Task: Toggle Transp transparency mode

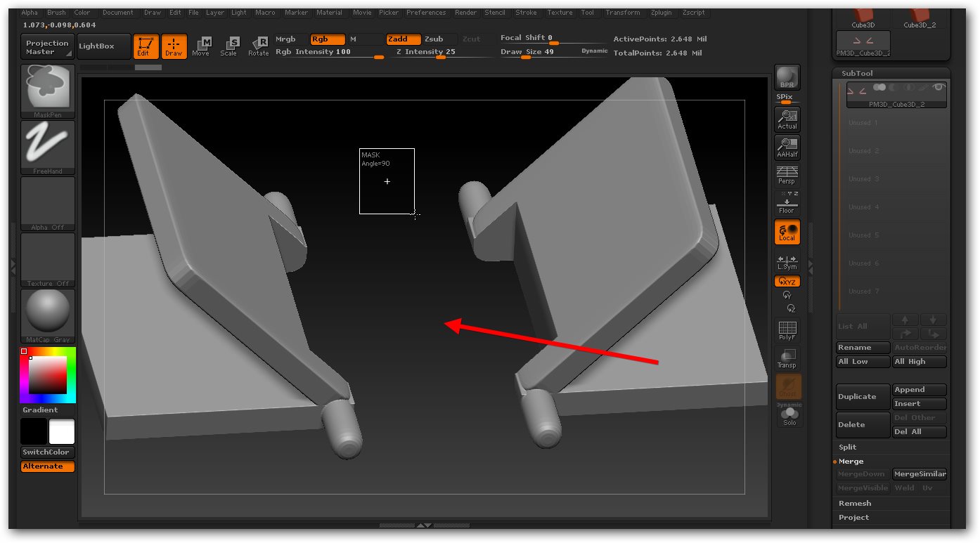Action: coord(787,358)
